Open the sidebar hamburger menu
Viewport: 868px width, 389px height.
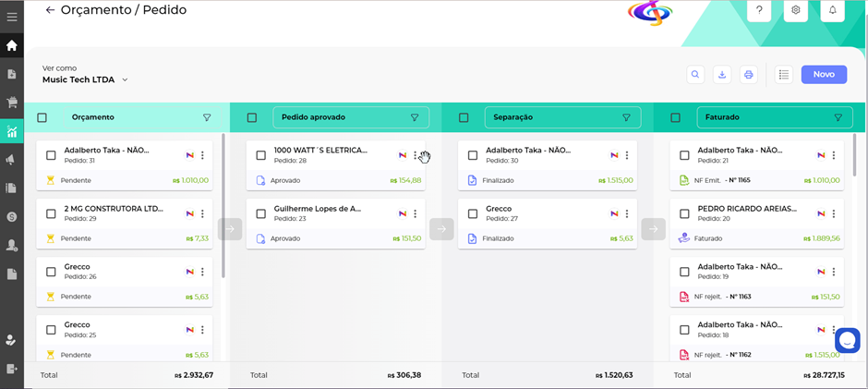(x=12, y=17)
